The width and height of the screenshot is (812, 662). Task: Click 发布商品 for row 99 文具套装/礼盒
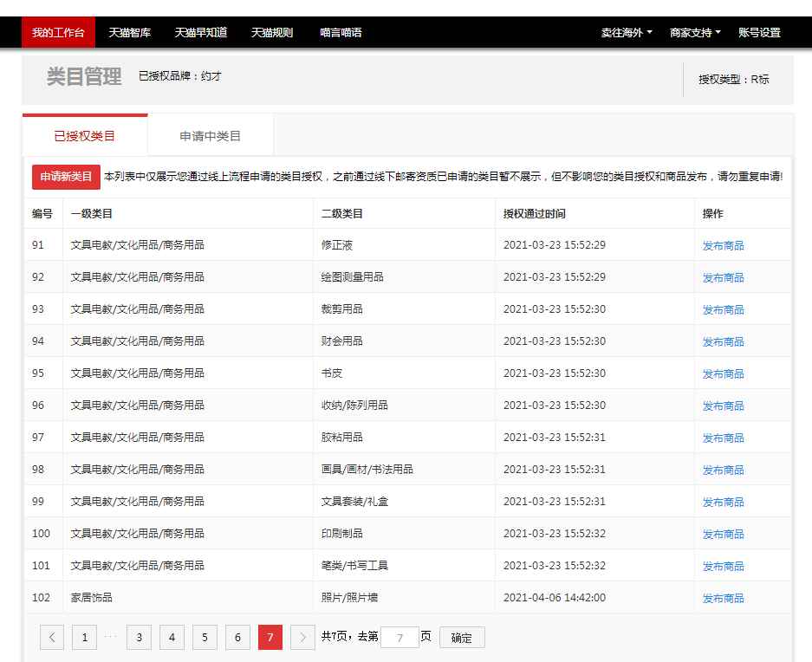point(723,503)
